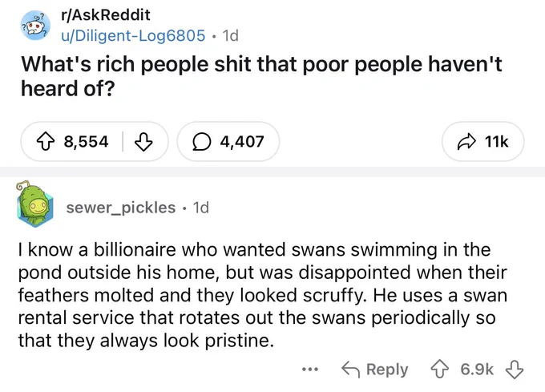Viewport: 545px width, 392px height.
Task: Open r/AskReddit subreddit avatar
Action: (x=35, y=26)
